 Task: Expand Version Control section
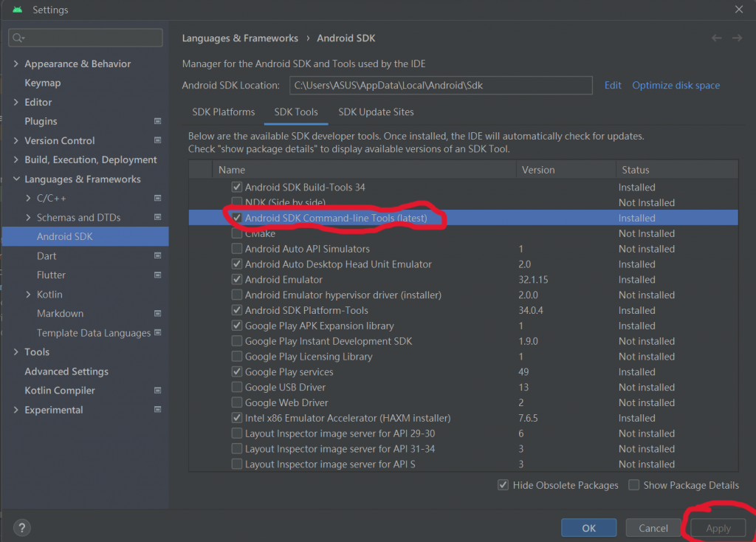(x=16, y=140)
